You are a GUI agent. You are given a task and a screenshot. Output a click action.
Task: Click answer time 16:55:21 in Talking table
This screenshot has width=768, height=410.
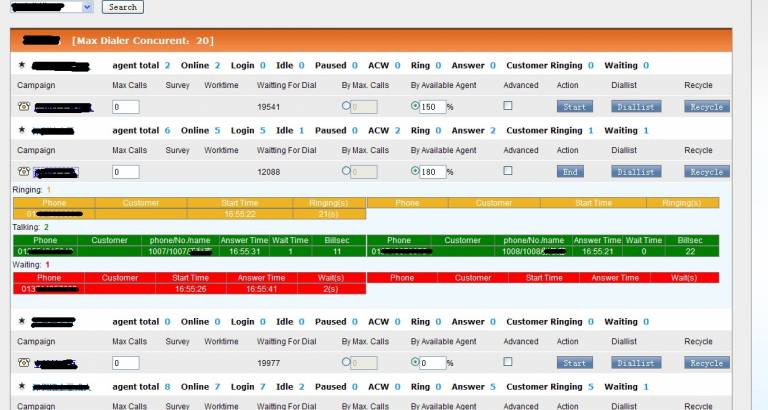pyautogui.click(x=598, y=251)
